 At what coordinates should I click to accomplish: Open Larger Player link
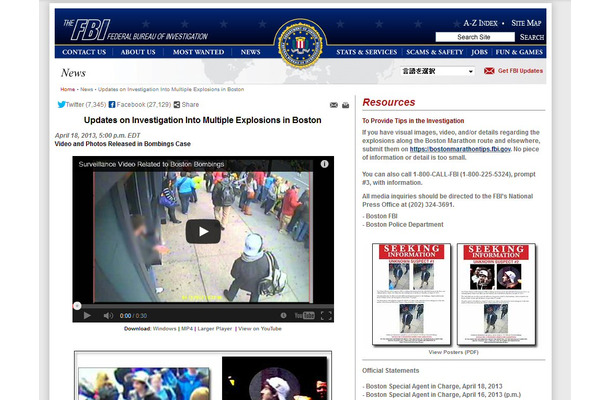(214, 329)
